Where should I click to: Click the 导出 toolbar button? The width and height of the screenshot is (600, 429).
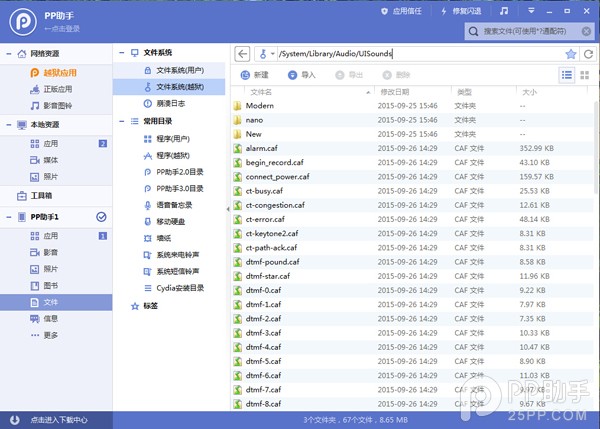[349, 75]
